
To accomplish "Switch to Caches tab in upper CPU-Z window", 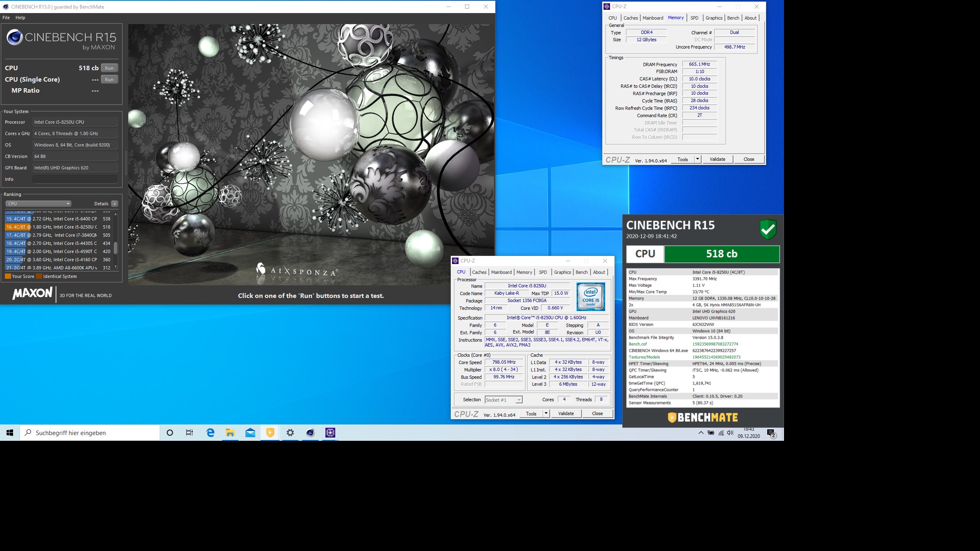I will pyautogui.click(x=630, y=18).
